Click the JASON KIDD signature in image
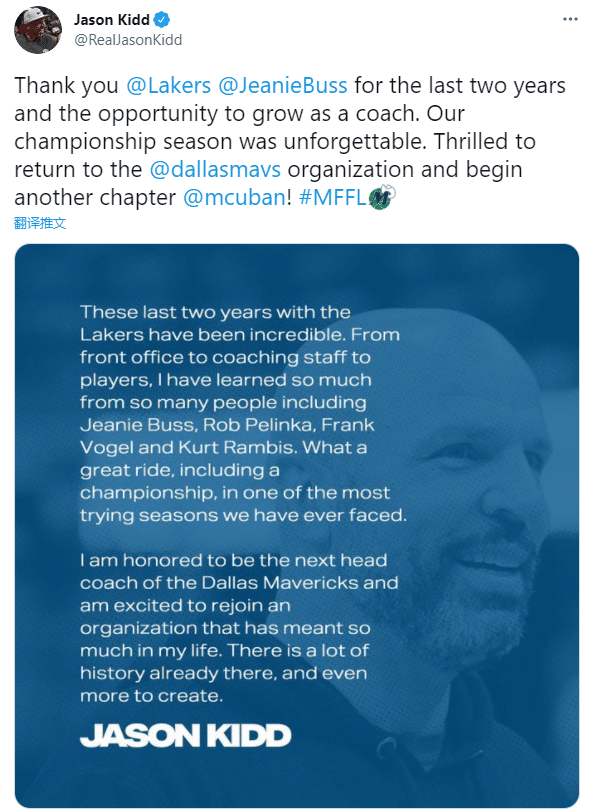The image size is (591, 812). [x=185, y=736]
